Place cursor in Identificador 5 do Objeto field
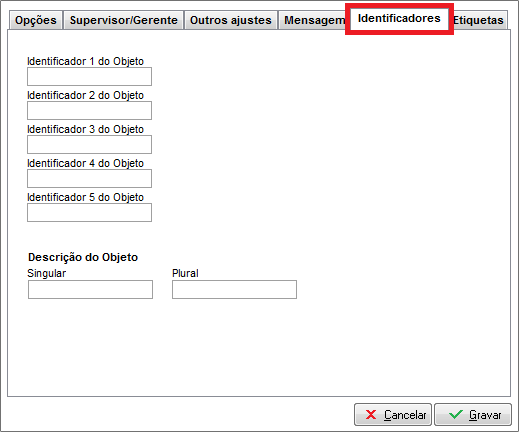Screen dimensions: 519x432 tap(89, 212)
